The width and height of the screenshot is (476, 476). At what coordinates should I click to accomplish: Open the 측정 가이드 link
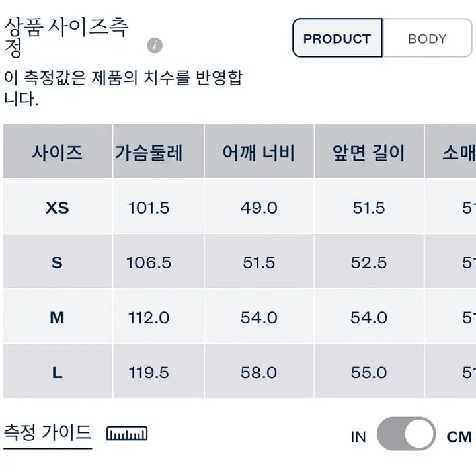tap(48, 433)
